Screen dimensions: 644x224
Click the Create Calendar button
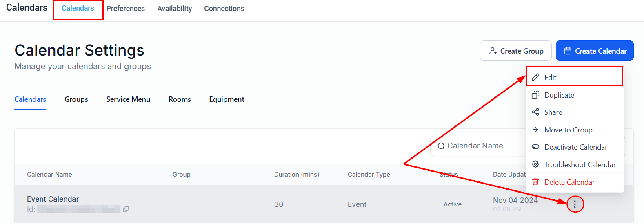[x=595, y=51]
